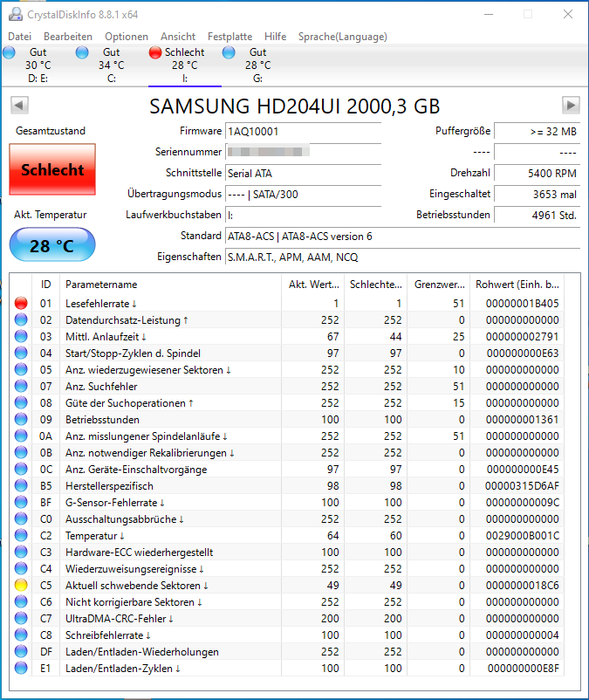
Task: Click the red status icon for Lesefehlerrate
Action: (21, 304)
